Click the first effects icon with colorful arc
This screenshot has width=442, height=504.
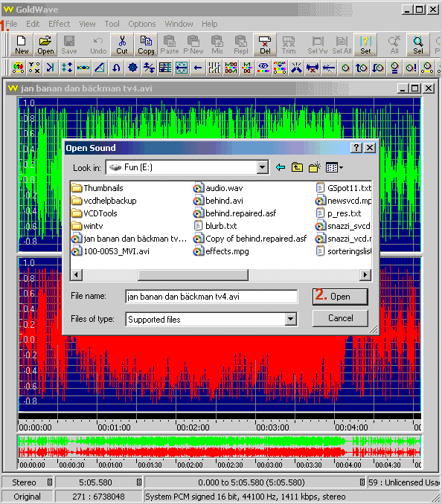18,68
